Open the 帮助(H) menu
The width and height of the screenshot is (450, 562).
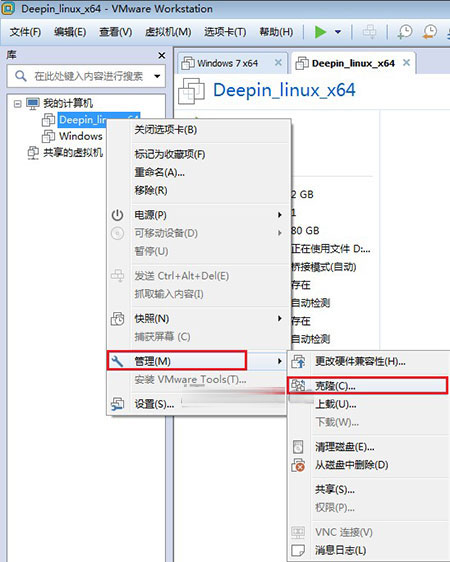[276, 32]
